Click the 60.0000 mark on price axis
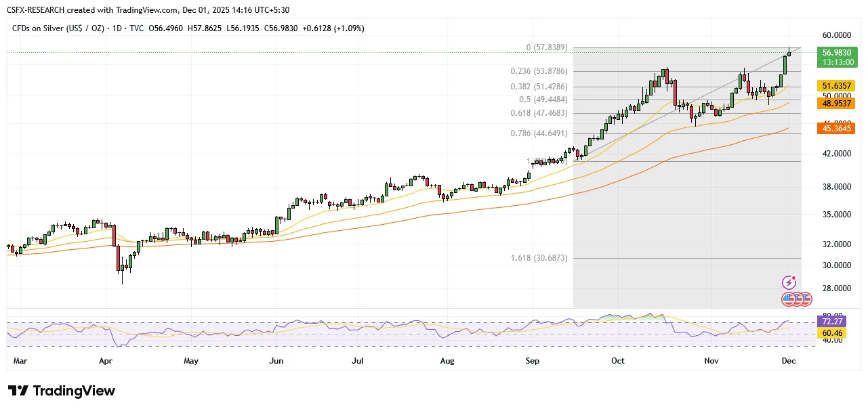 click(836, 35)
